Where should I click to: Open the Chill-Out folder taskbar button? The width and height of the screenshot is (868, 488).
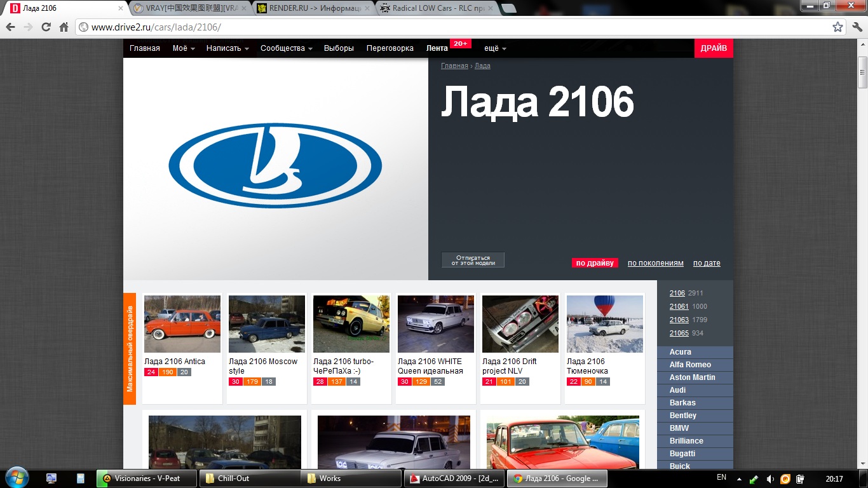pos(249,478)
